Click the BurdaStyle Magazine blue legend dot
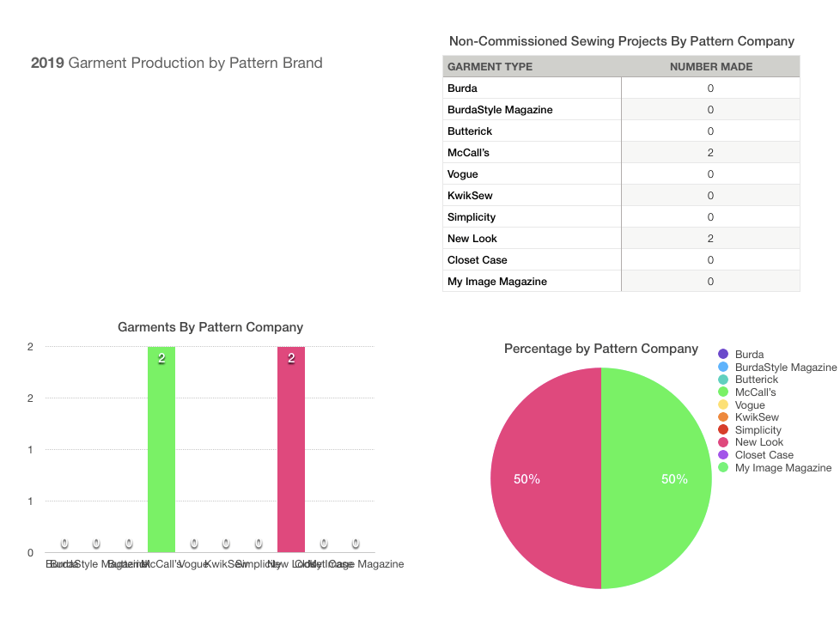The width and height of the screenshot is (840, 626). (723, 367)
